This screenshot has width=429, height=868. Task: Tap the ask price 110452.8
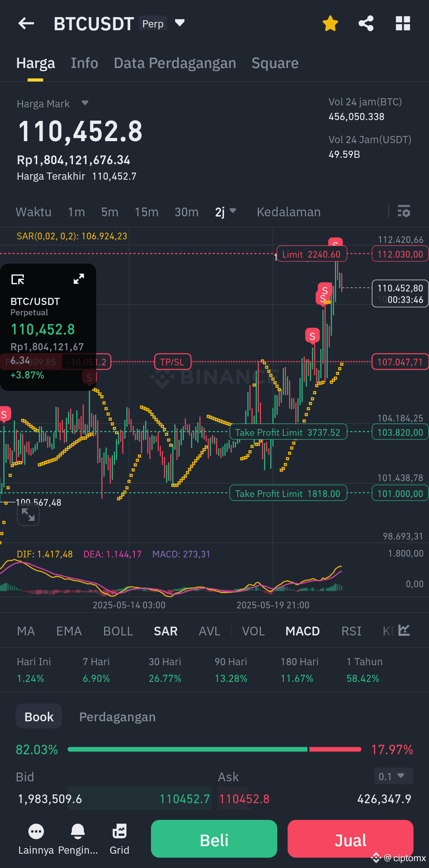[244, 799]
